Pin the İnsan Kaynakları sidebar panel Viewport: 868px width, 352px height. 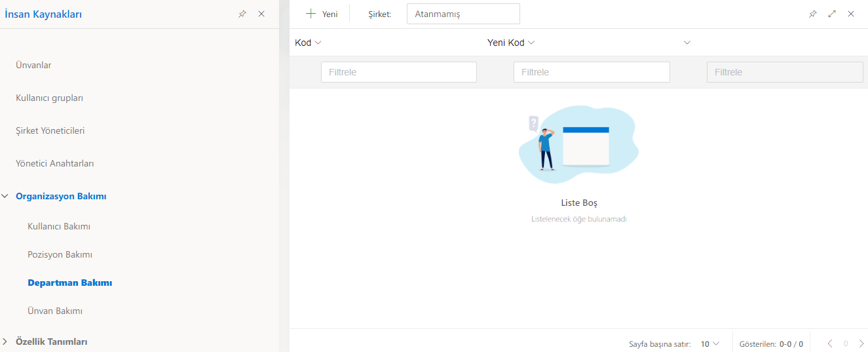click(242, 14)
